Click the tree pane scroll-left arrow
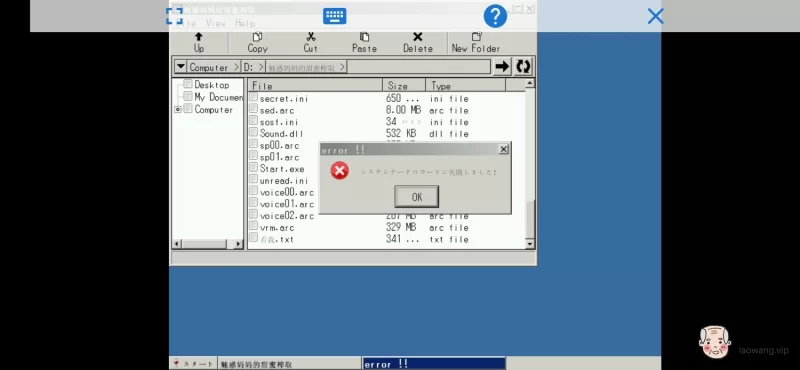Screen dimensions: 800x370 (177, 244)
